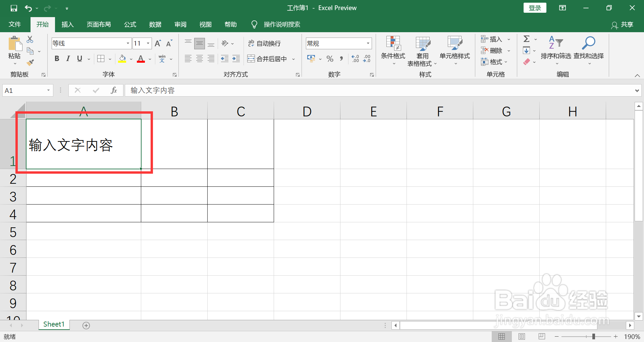Viewport: 644px width, 342px height.
Task: Click the Save icon in title bar
Action: (x=14, y=8)
